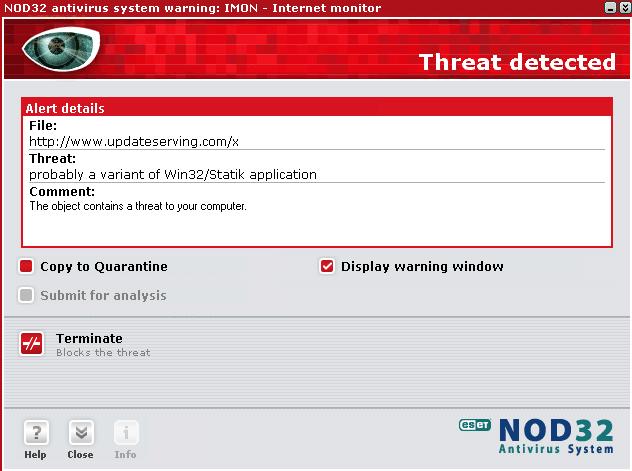Click the disabled Info icon
The height and width of the screenshot is (471, 632).
(x=126, y=433)
